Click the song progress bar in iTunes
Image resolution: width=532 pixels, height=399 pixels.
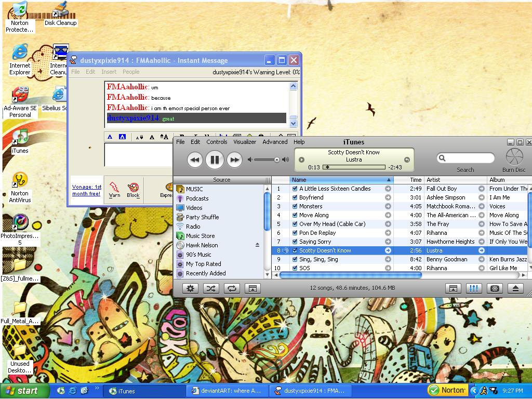point(354,167)
